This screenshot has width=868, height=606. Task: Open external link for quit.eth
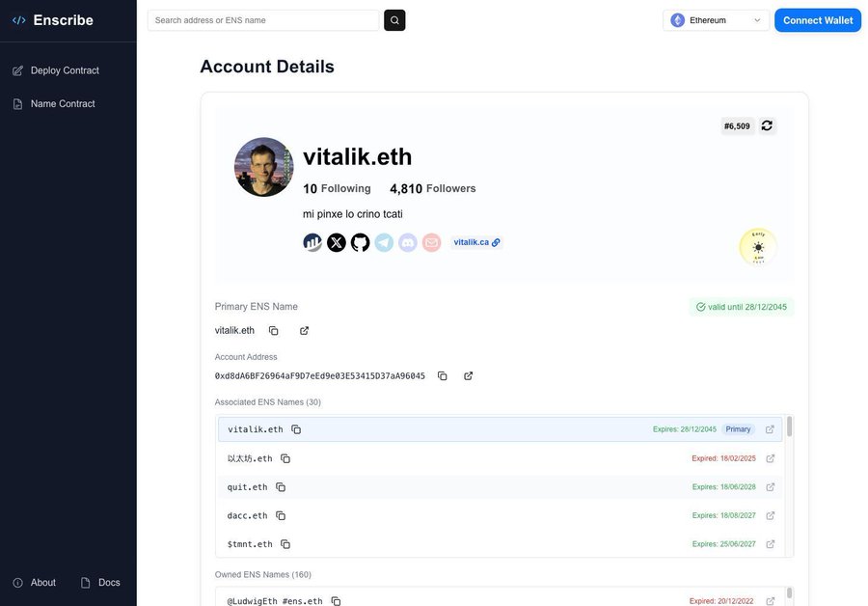767,484
